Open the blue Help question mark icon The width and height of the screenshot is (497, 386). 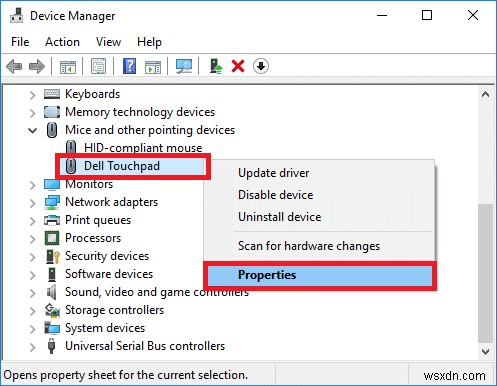pyautogui.click(x=129, y=66)
